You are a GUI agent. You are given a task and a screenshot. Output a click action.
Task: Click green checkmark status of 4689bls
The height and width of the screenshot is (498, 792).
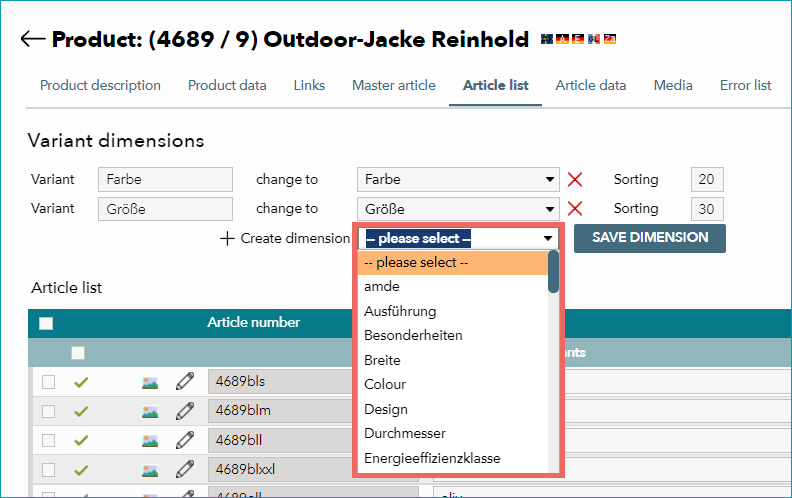tap(81, 382)
